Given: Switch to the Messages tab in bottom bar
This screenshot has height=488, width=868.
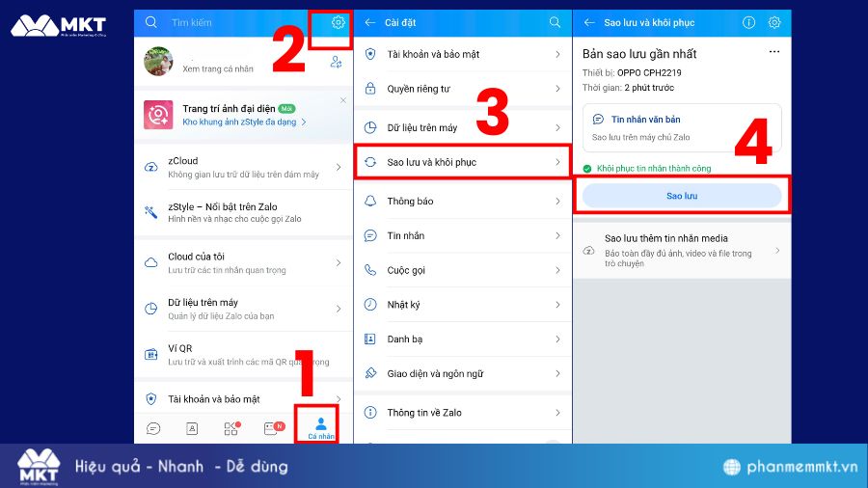Looking at the screenshot, I should 153,428.
